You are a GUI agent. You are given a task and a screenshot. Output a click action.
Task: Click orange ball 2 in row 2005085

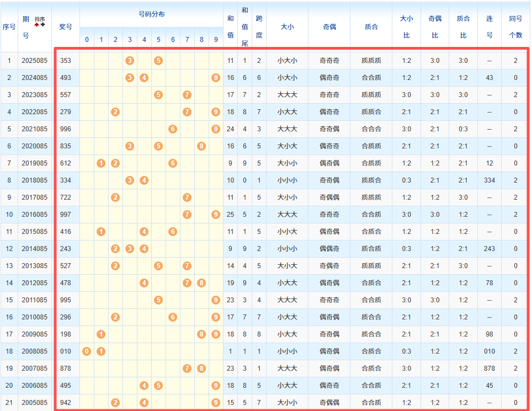click(115, 403)
